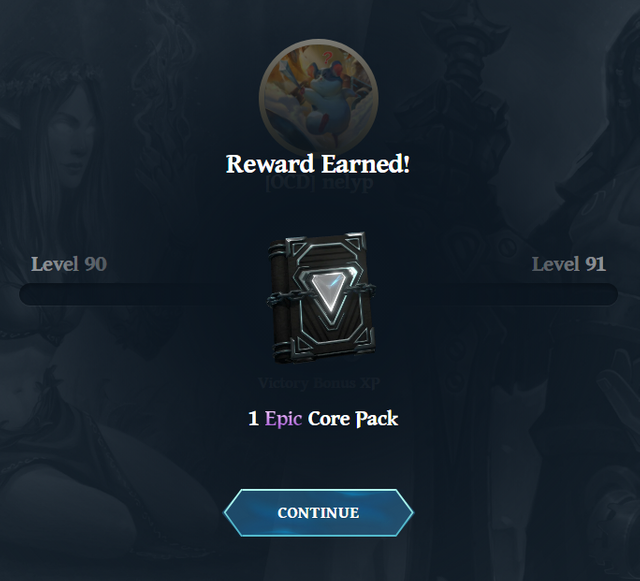Screen dimensions: 640x581
Task: Select the Level 90 label
Action: pyautogui.click(x=69, y=264)
